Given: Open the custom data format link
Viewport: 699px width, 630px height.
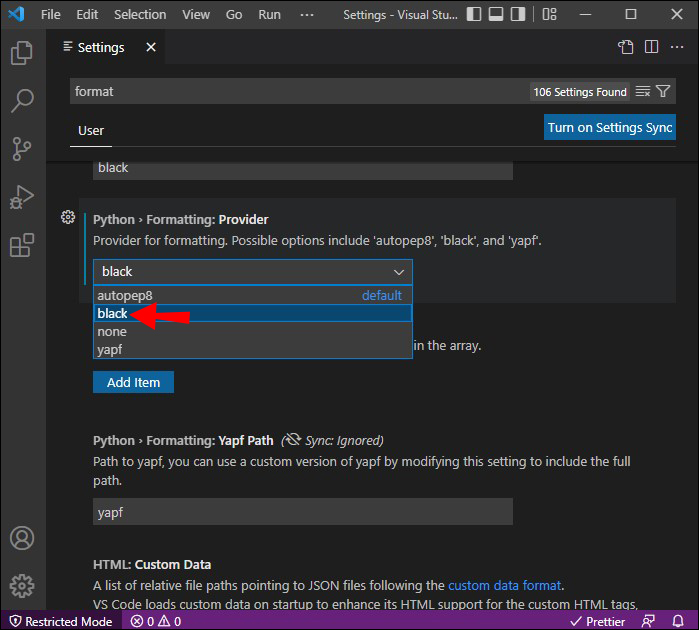Looking at the screenshot, I should coord(504,585).
